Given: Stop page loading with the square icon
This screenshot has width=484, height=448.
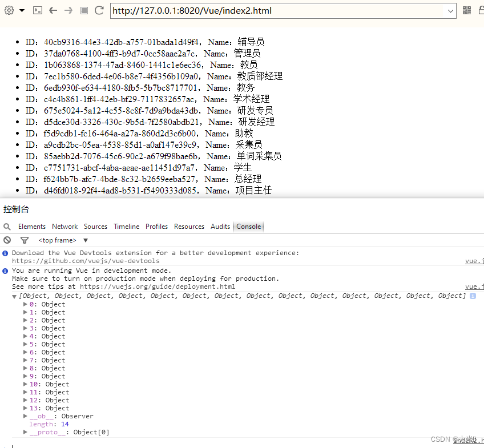Looking at the screenshot, I should click(x=84, y=10).
